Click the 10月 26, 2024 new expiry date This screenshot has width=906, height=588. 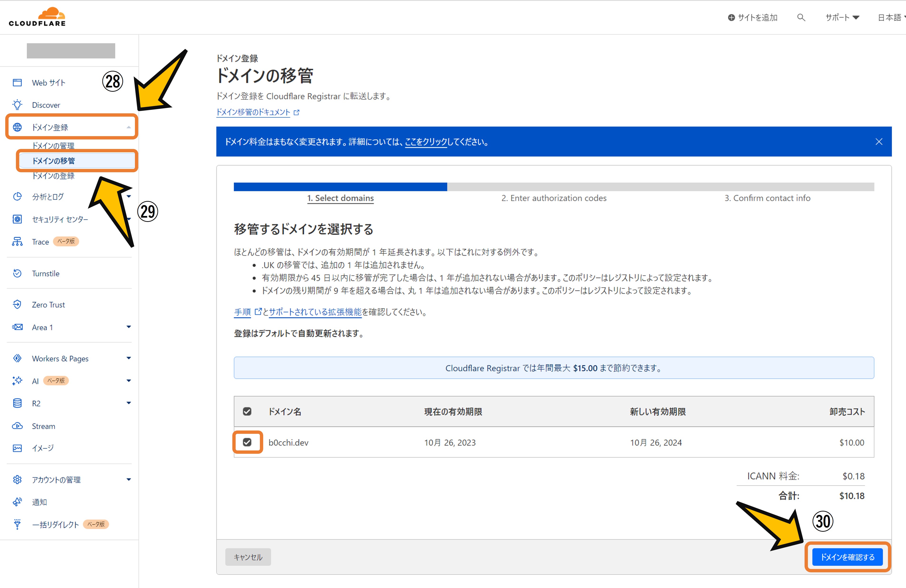click(x=656, y=443)
